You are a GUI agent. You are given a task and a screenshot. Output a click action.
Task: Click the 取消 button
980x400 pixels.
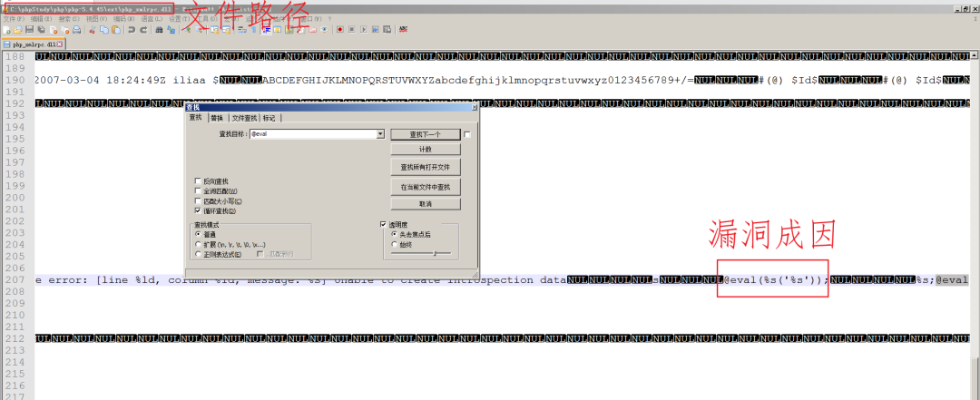point(425,204)
